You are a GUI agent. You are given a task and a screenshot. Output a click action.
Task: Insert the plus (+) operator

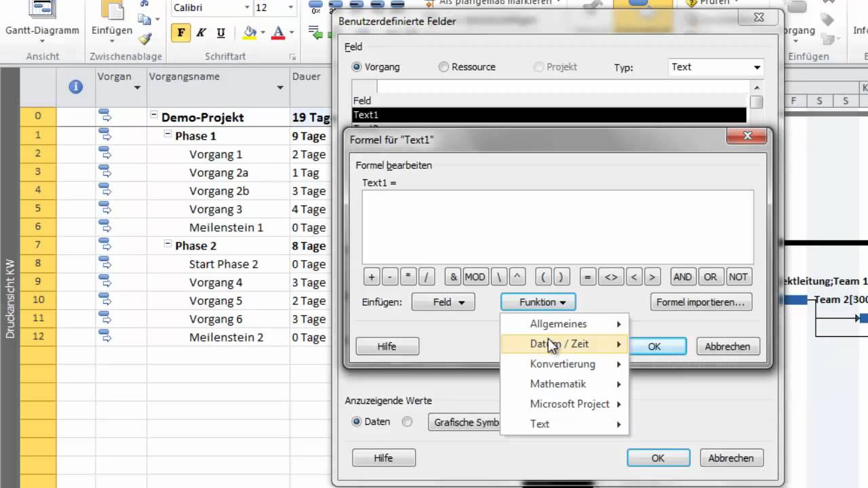point(371,277)
